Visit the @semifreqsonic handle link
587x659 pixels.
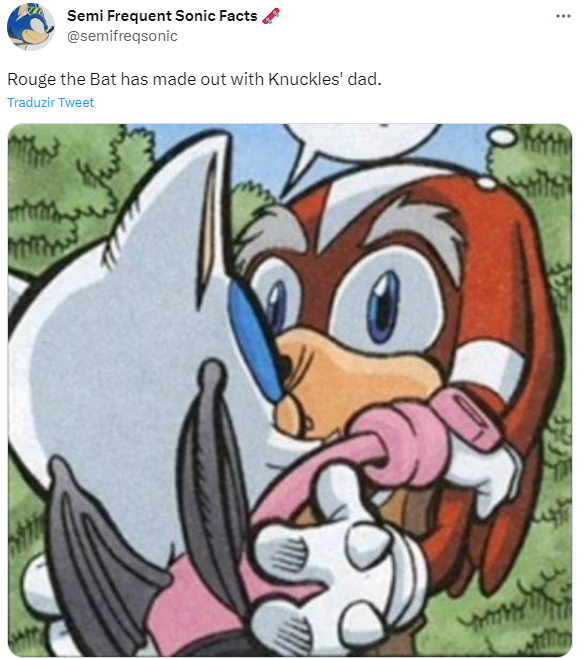[x=122, y=36]
